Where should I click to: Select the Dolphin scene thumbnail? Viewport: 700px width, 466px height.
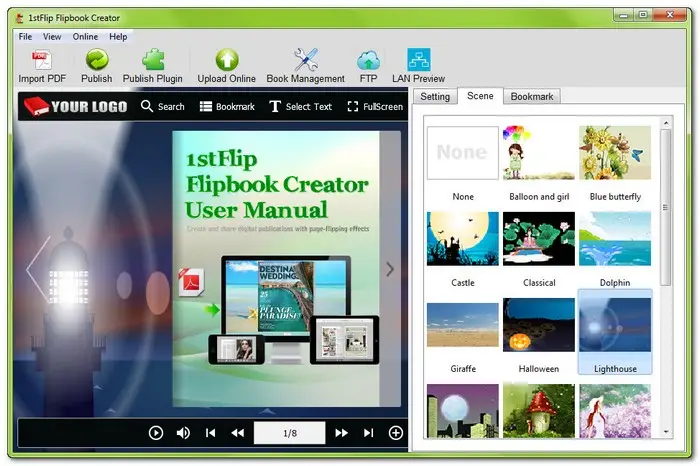(615, 239)
